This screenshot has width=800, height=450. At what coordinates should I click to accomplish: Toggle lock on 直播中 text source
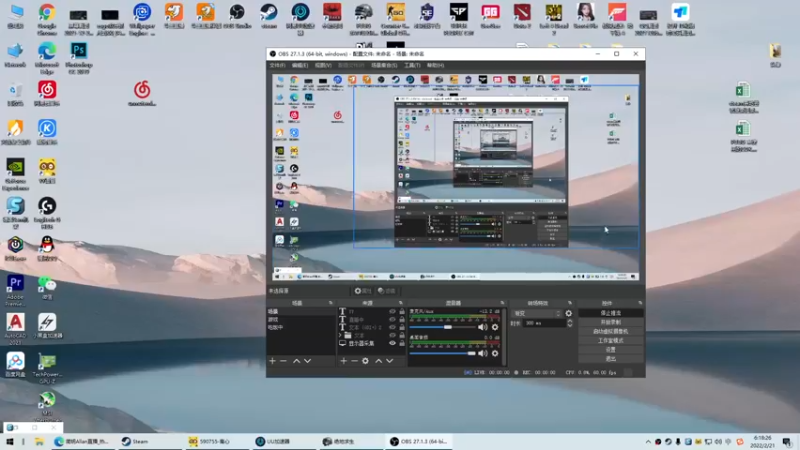(402, 319)
